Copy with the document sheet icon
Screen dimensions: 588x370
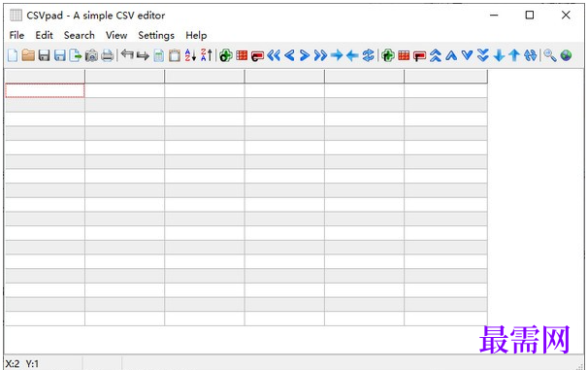(159, 55)
